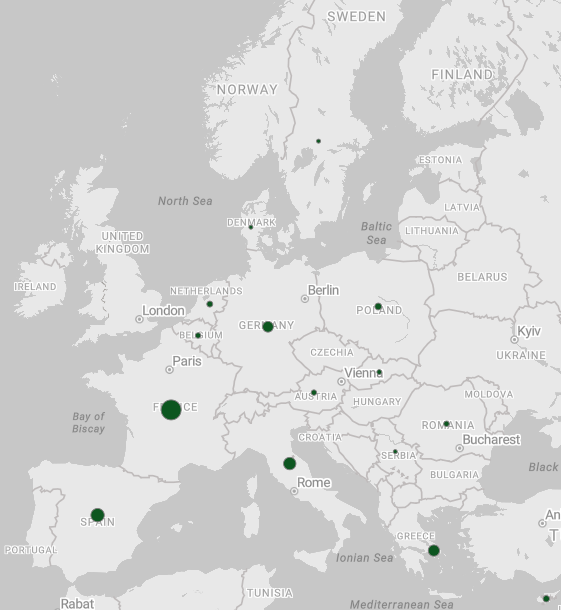Select the small dot in Poland
This screenshot has height=610, width=561.
[x=378, y=307]
